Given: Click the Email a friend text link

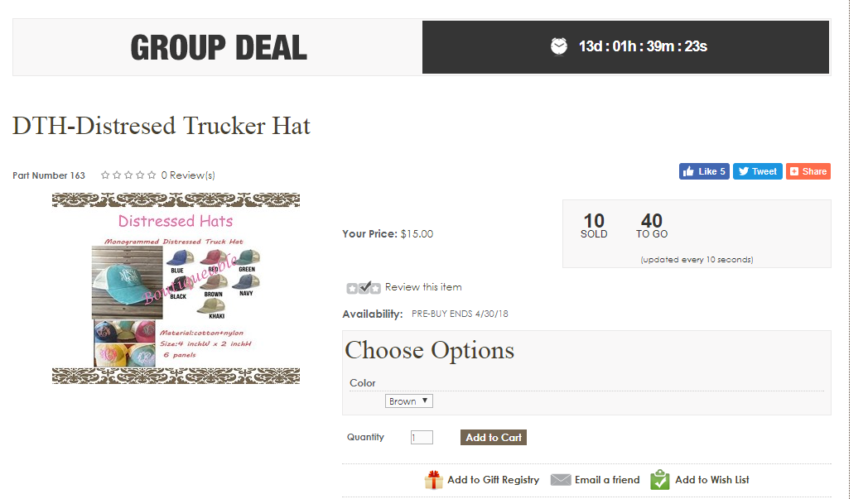Looking at the screenshot, I should [607, 480].
